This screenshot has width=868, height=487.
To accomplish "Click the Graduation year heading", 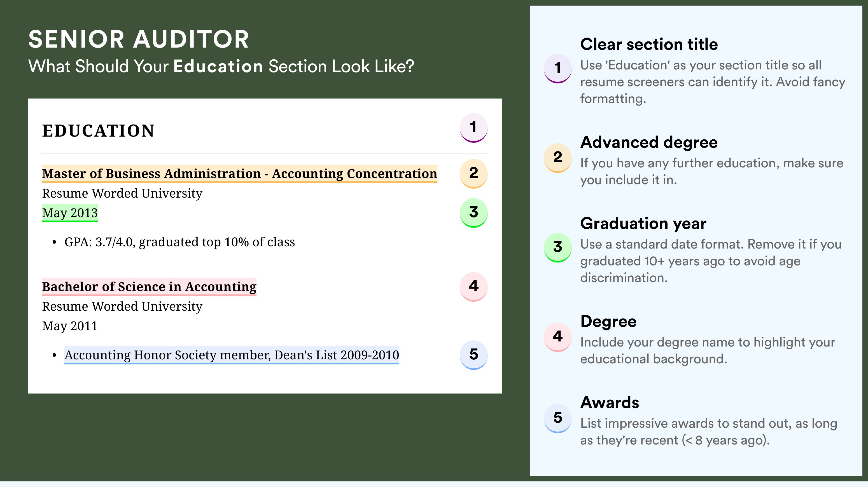I will click(x=643, y=223).
